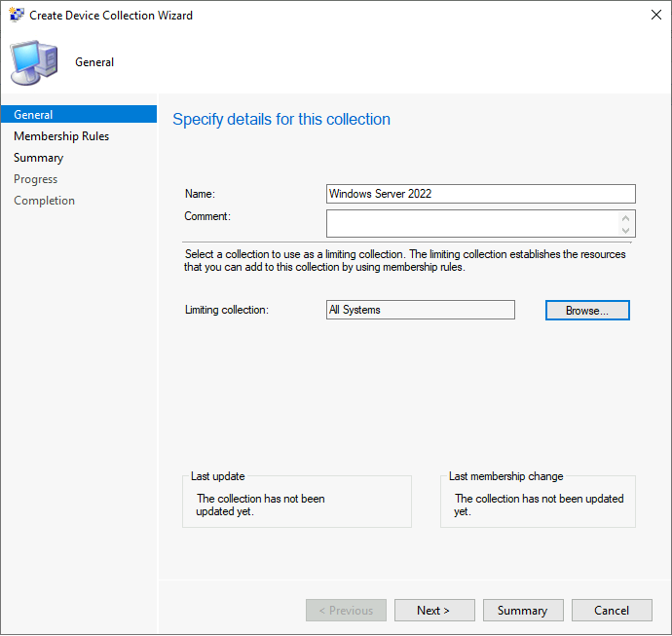Click the Comment box scroll up arrow
This screenshot has width=672, height=636.
pyautogui.click(x=625, y=218)
